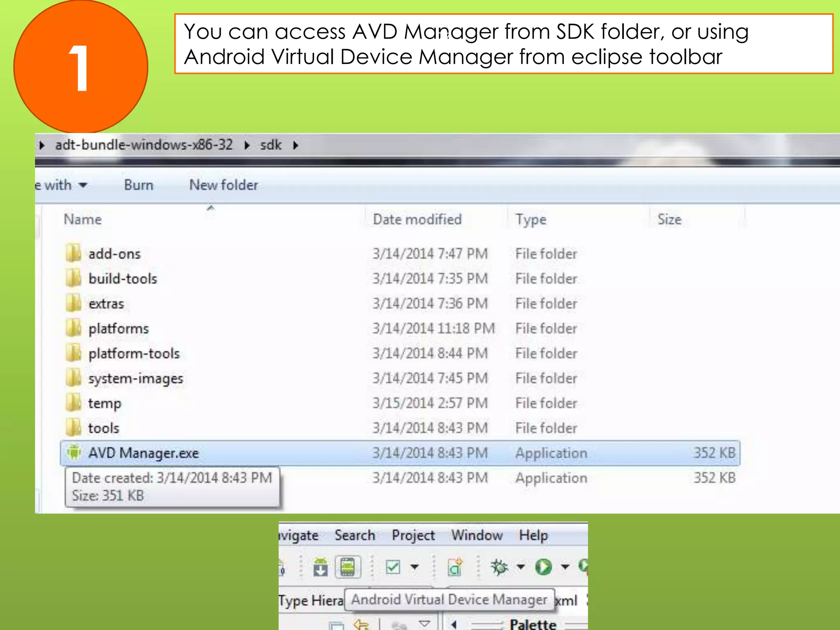840x630 pixels.
Task: Open the 'Share with' dropdown in Explorer
Action: click(62, 185)
